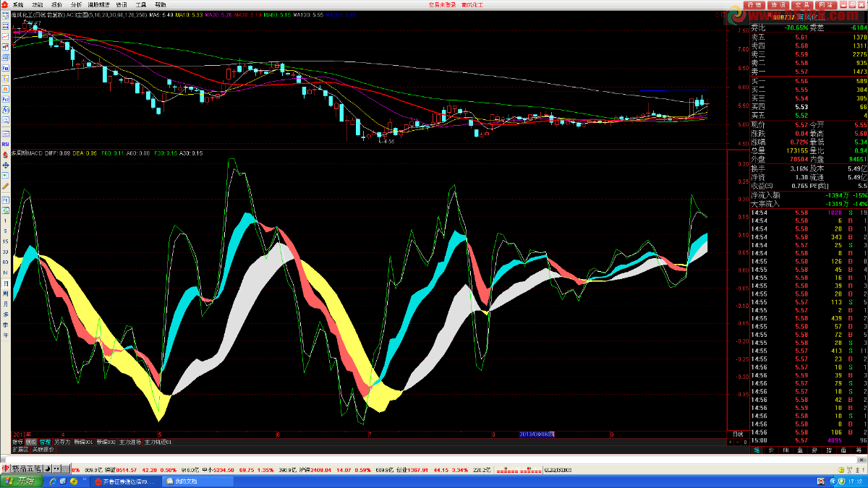Open the IME soft keyboard icon
Screen dimensions: 868x488
(65, 468)
